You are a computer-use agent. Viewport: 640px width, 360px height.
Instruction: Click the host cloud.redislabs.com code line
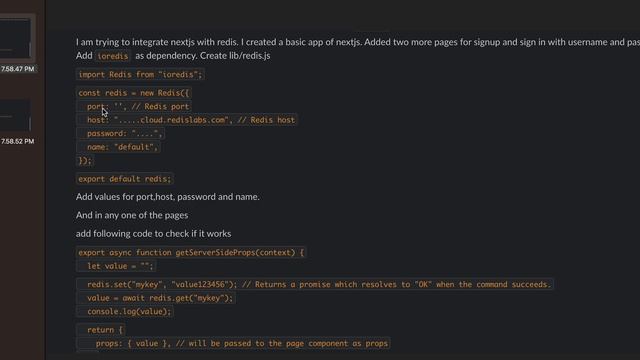click(187, 120)
